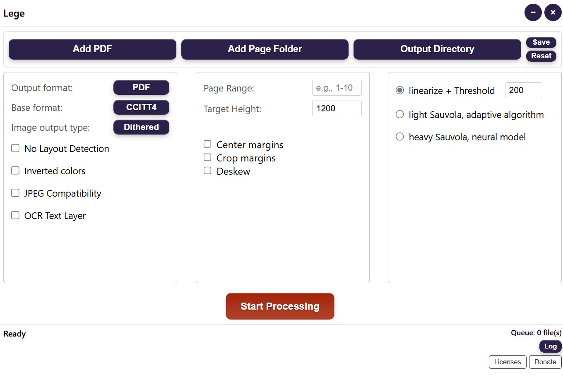This screenshot has width=563, height=392.
Task: Tick the Deskew checkbox
Action: coord(207,171)
